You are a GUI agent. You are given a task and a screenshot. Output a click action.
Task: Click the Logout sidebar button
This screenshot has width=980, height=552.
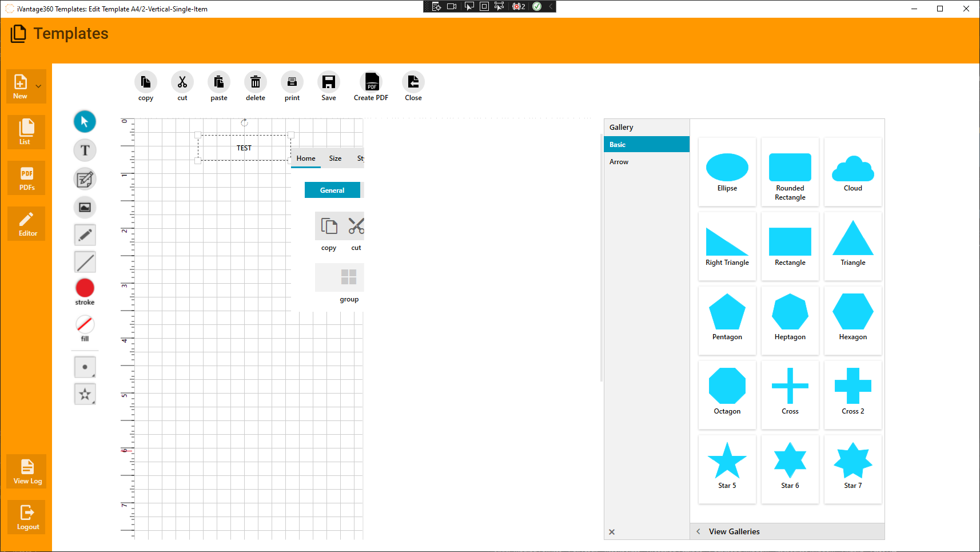(26, 517)
